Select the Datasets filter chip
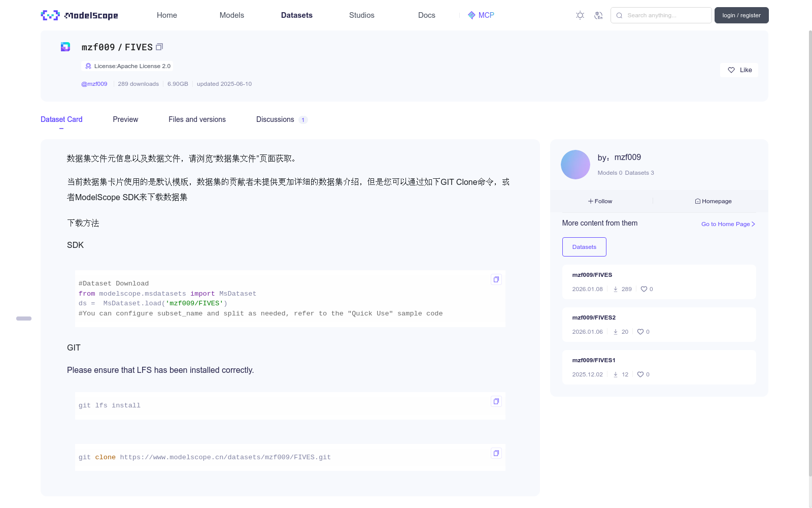812x508 pixels. 584,247
